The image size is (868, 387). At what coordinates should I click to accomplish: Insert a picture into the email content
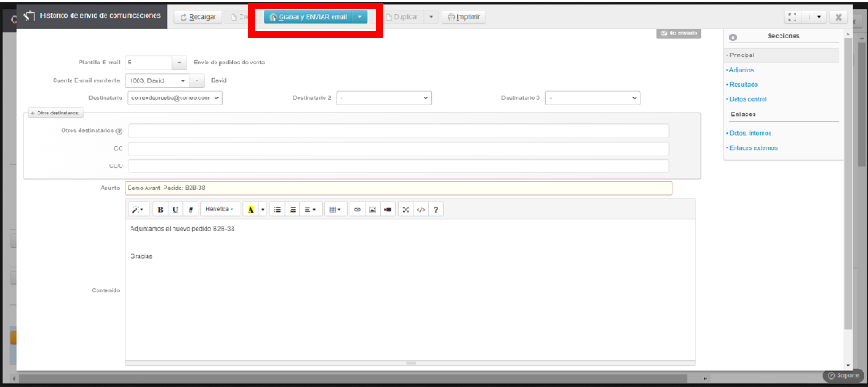[372, 209]
